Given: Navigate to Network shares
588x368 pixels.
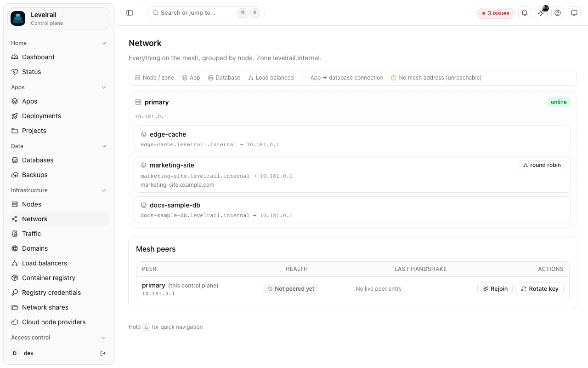Looking at the screenshot, I should (x=59, y=307).
